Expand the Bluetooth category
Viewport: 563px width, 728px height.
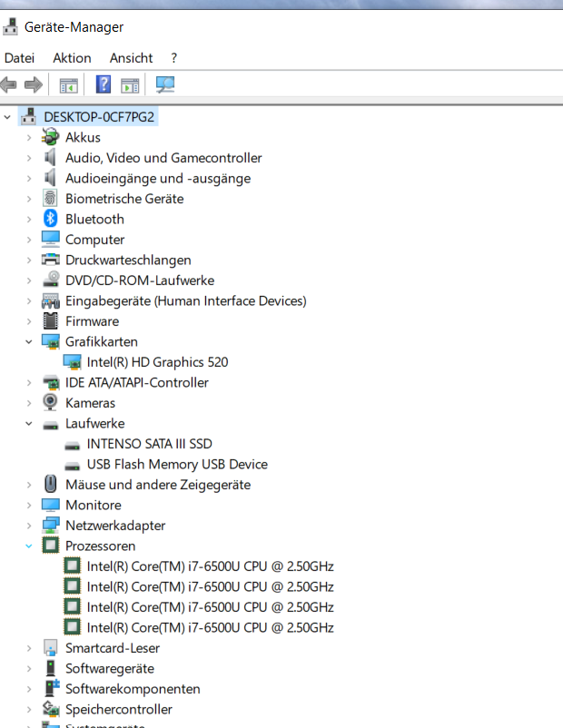[x=29, y=219]
